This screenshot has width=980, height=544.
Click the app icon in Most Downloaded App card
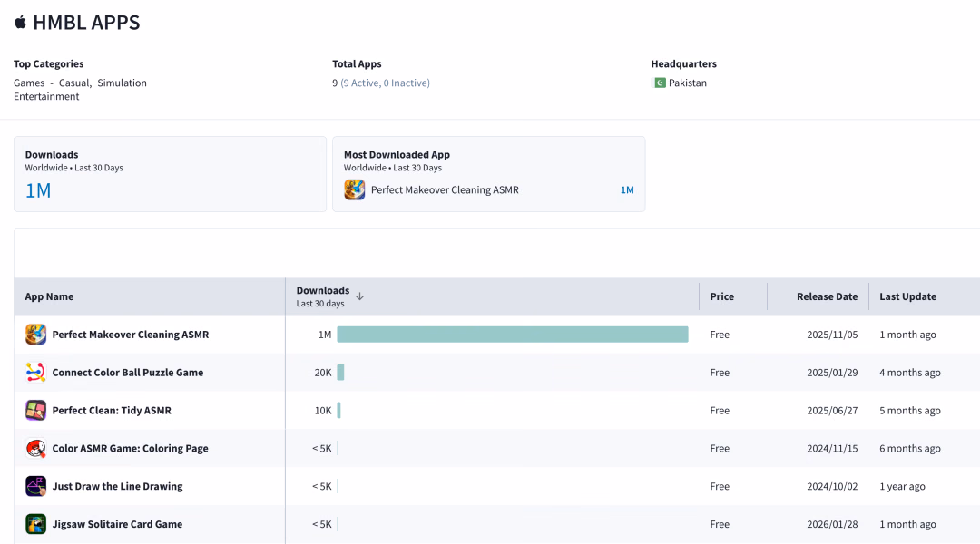coord(355,189)
